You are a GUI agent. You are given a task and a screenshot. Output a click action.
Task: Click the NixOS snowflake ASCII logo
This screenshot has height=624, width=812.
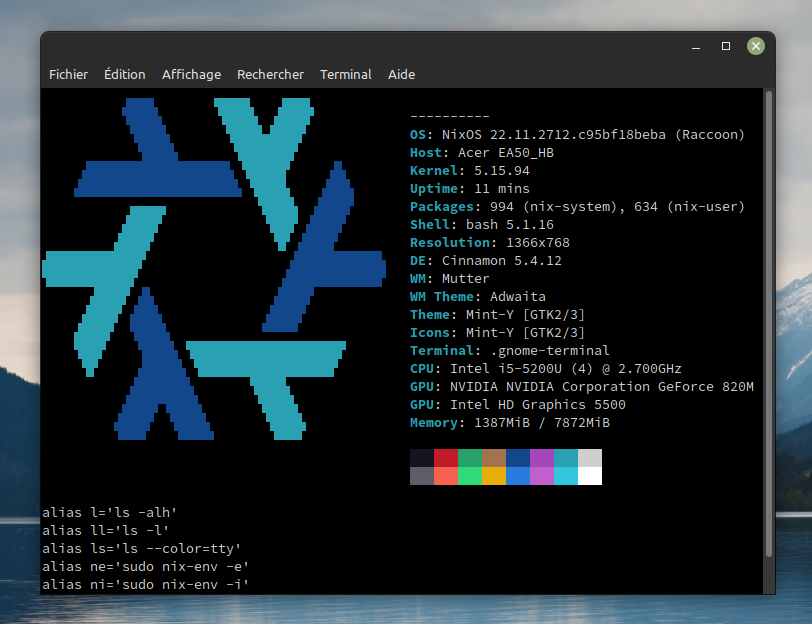click(x=213, y=268)
